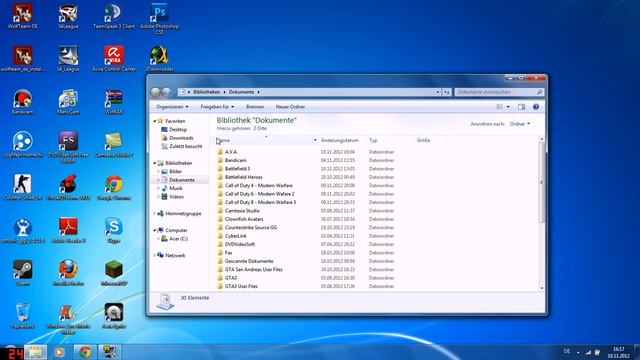Collapse the Bibliotheken tree section
Image resolution: width=640 pixels, height=360 pixels.
pos(155,163)
